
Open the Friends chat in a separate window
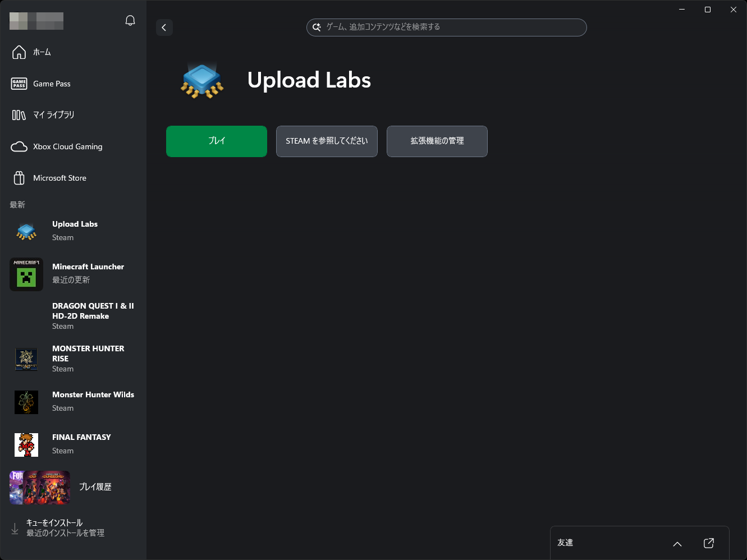[x=708, y=543]
